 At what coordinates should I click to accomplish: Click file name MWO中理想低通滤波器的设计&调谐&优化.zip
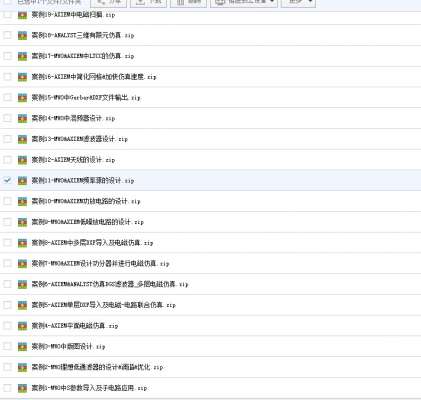[x=97, y=367]
